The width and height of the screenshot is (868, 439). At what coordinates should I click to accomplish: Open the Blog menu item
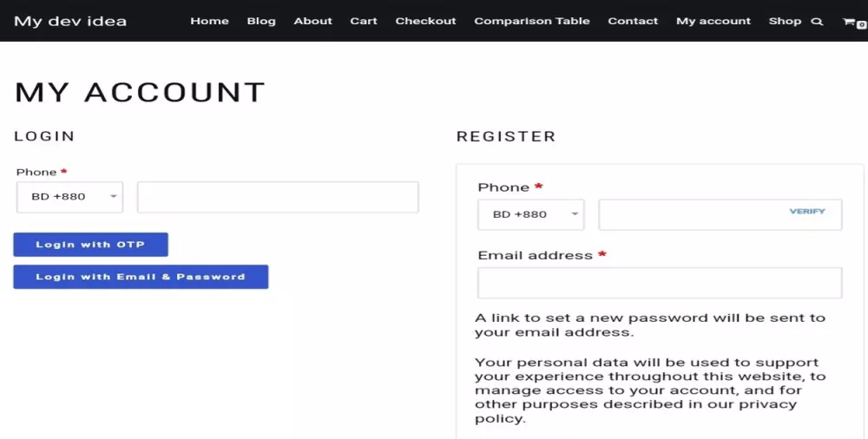(261, 21)
